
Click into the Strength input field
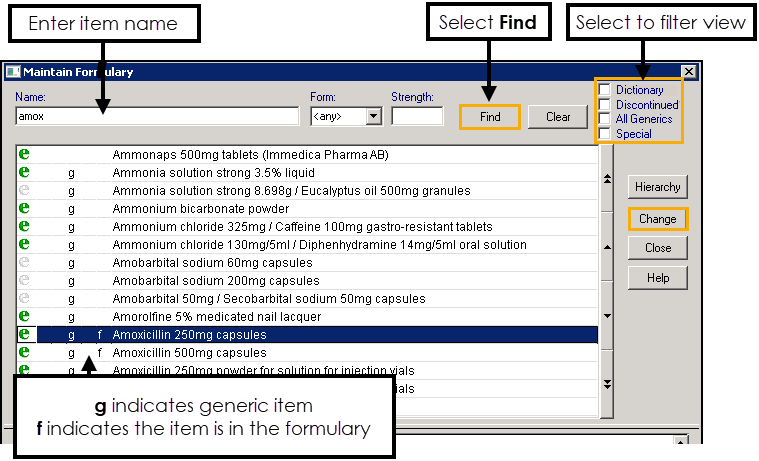pyautogui.click(x=417, y=117)
